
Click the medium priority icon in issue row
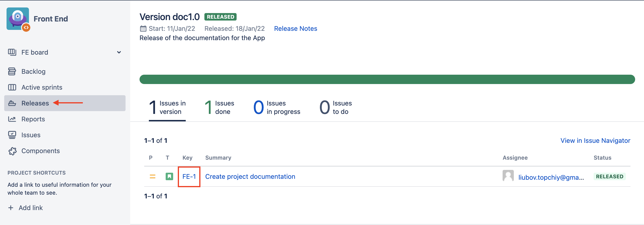click(x=152, y=176)
